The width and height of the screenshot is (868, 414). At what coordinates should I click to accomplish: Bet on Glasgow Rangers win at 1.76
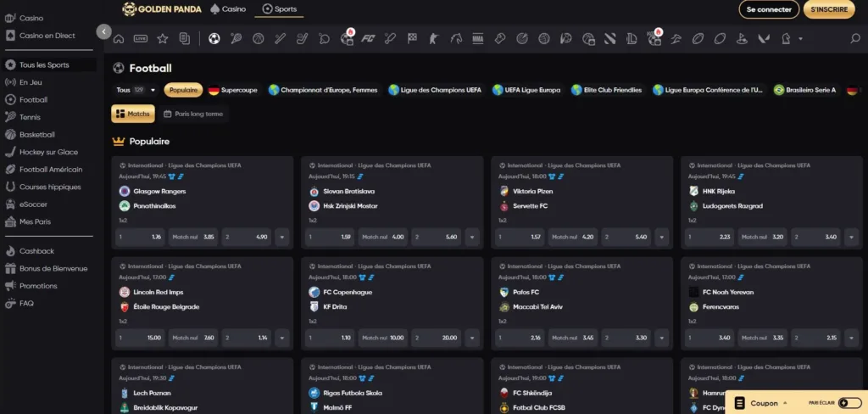(x=141, y=238)
